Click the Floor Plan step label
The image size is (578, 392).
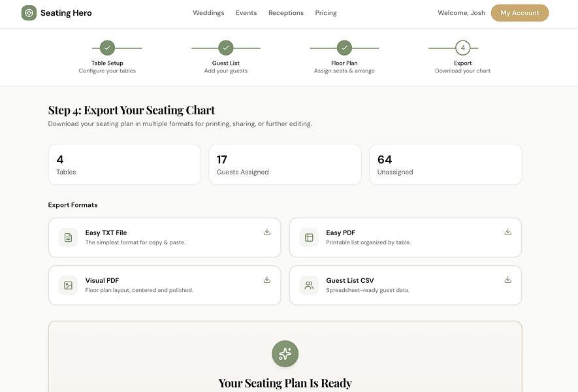point(344,63)
